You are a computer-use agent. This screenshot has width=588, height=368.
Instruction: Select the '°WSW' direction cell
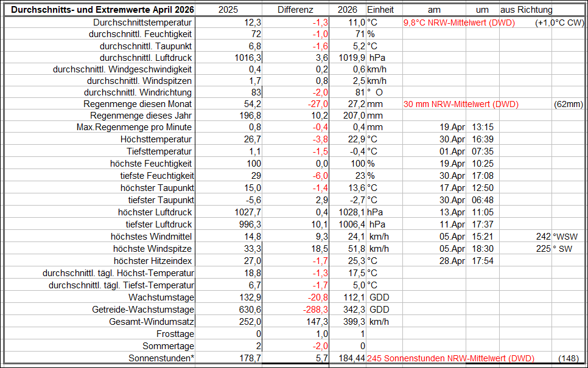[x=565, y=237]
